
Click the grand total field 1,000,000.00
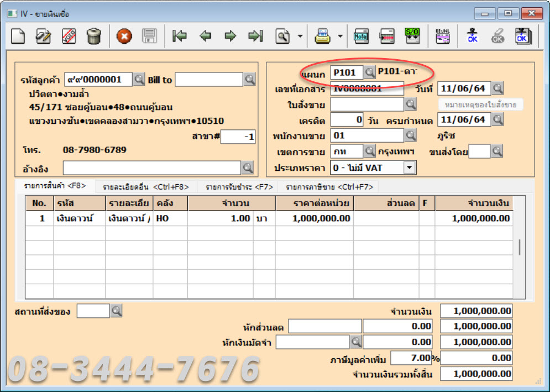(476, 373)
